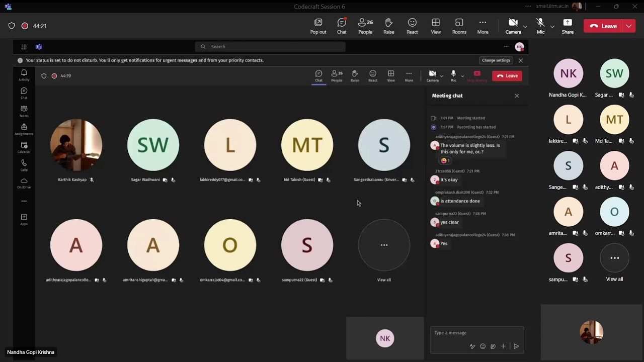Expand camera arrow in shared meeting toolbar
This screenshot has height=362, width=644.
point(442,76)
